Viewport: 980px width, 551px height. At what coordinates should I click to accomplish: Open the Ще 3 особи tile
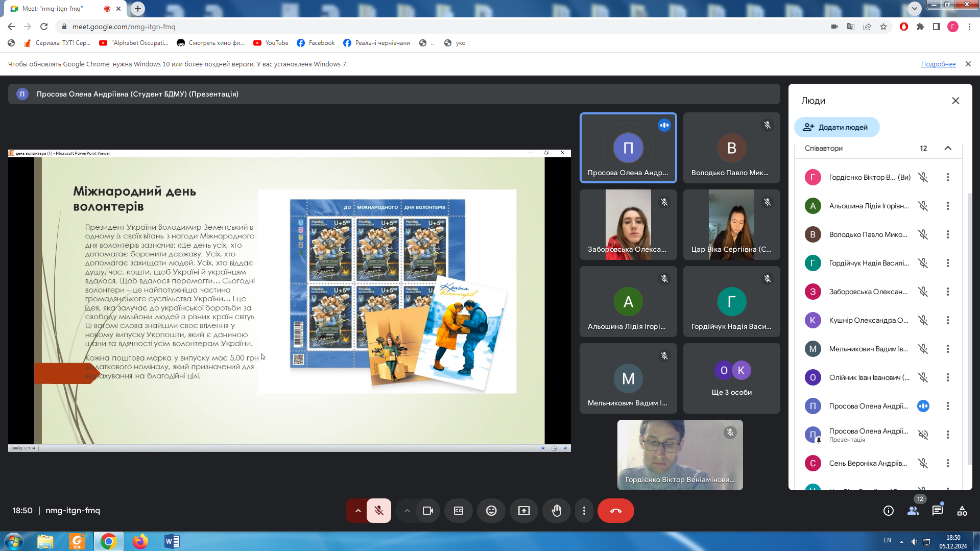point(731,378)
